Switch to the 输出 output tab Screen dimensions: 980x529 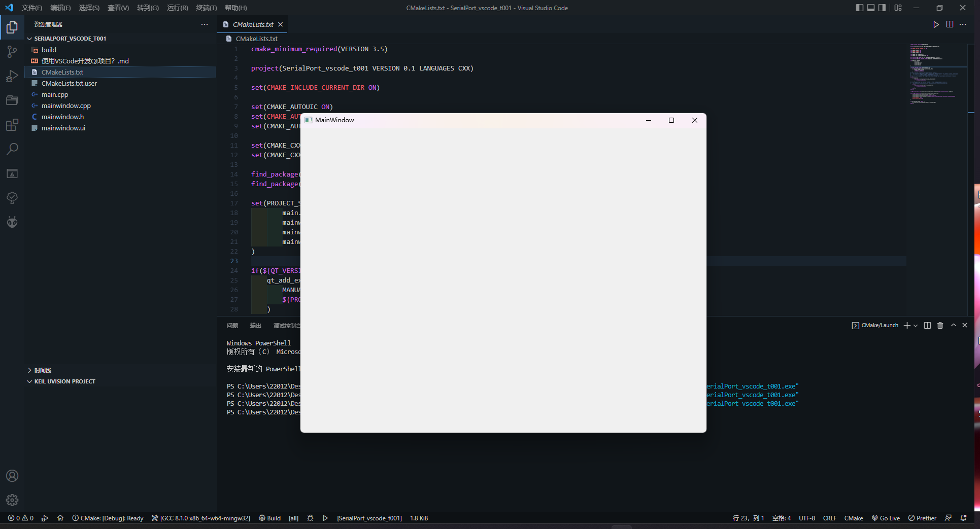pos(256,326)
